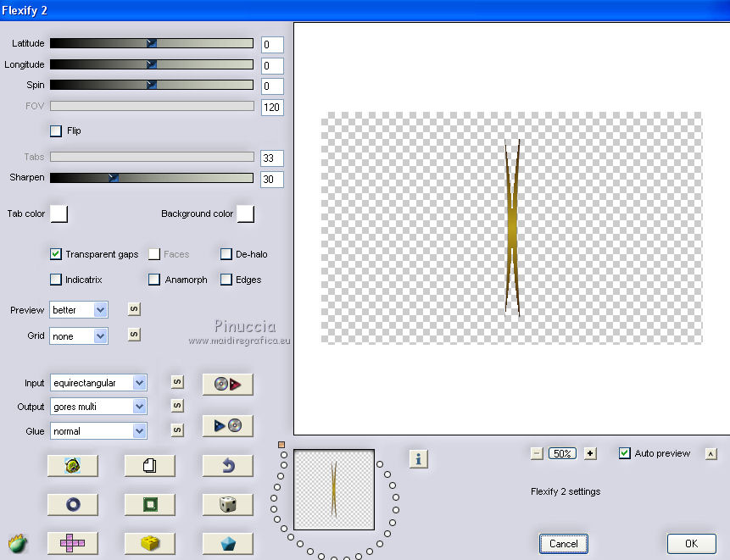Screen dimensions: 730x560
Task: Click the flaming pear logo icon
Action: 18,543
